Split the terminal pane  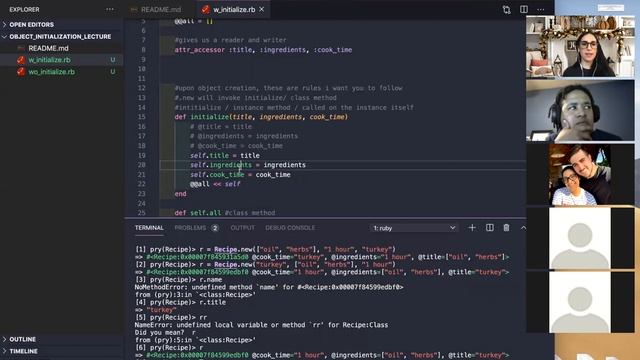489,228
